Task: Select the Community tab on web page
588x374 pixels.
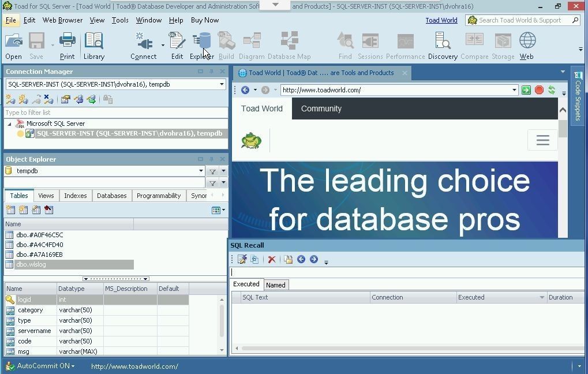Action: point(321,109)
